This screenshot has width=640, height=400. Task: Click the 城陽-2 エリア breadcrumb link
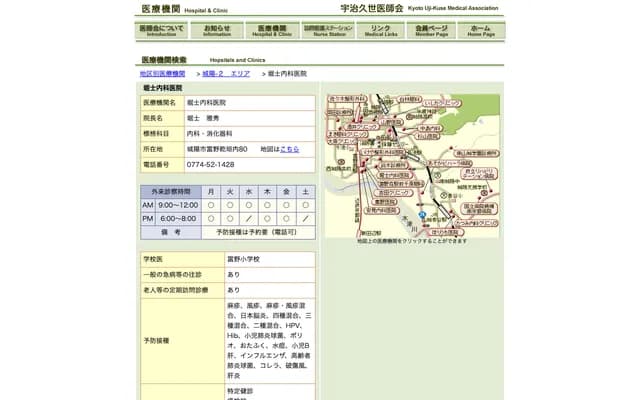[226, 74]
